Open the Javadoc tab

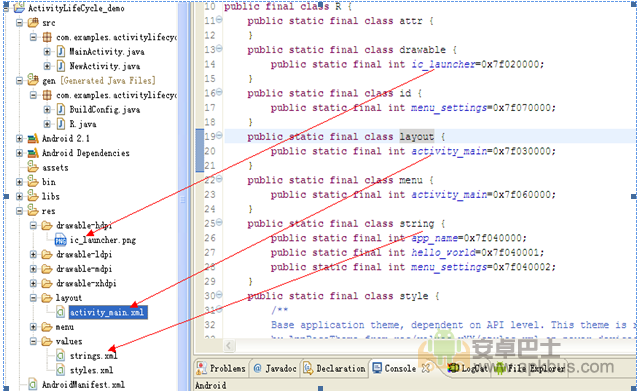tap(275, 368)
